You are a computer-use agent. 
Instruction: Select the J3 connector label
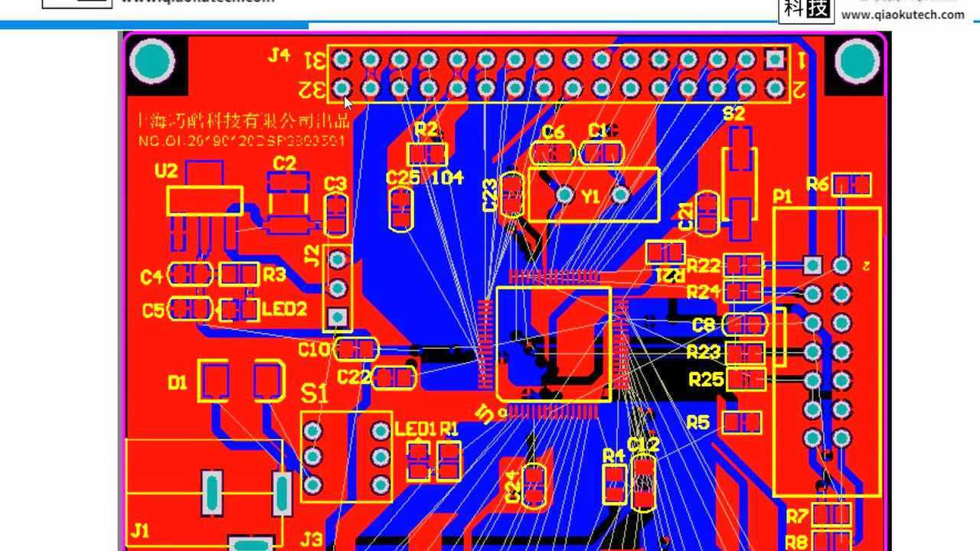click(311, 540)
